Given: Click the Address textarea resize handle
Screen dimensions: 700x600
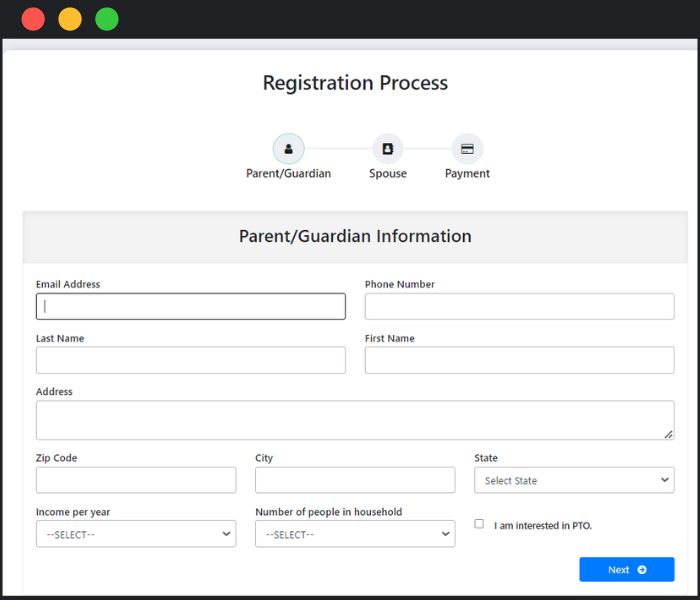Looking at the screenshot, I should pos(668,434).
